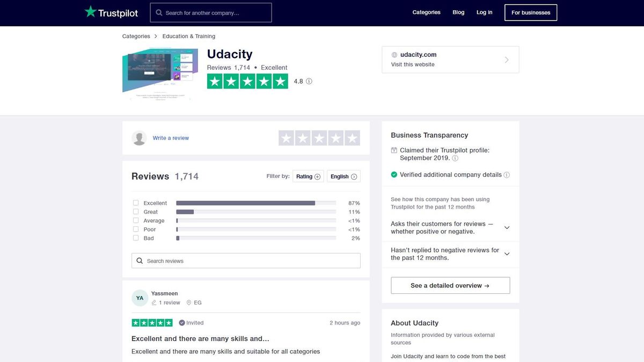Viewport: 644px width, 362px height.
Task: Click the calendar icon next to Claimed profile
Action: [394, 150]
